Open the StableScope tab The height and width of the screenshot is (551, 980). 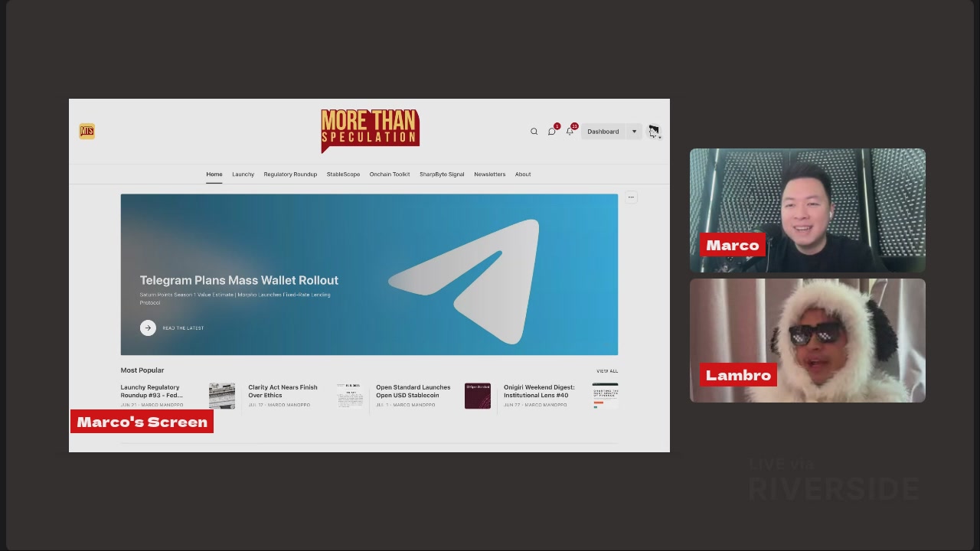point(343,174)
